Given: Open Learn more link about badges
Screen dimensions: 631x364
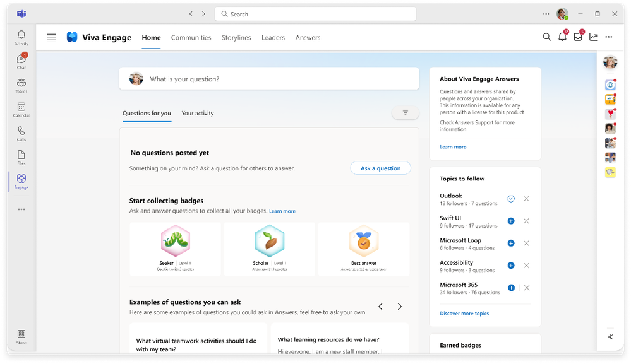Looking at the screenshot, I should pos(282,211).
